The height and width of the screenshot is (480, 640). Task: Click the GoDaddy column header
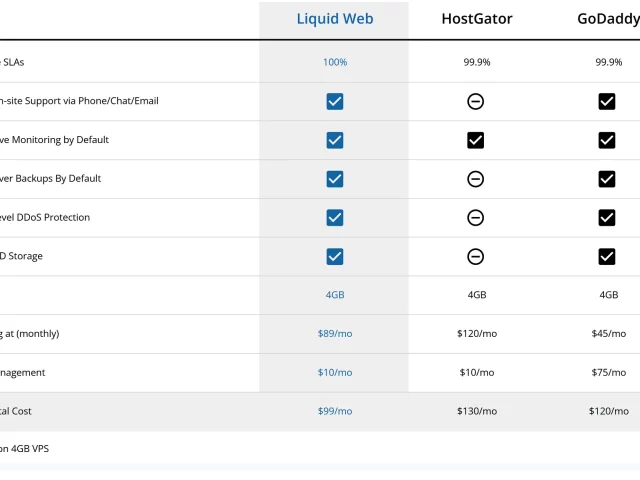click(x=608, y=19)
